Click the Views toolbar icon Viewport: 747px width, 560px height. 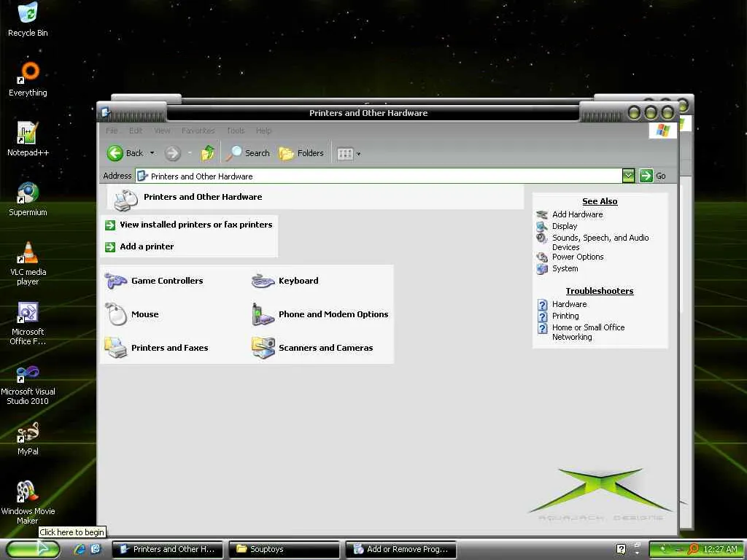(345, 153)
